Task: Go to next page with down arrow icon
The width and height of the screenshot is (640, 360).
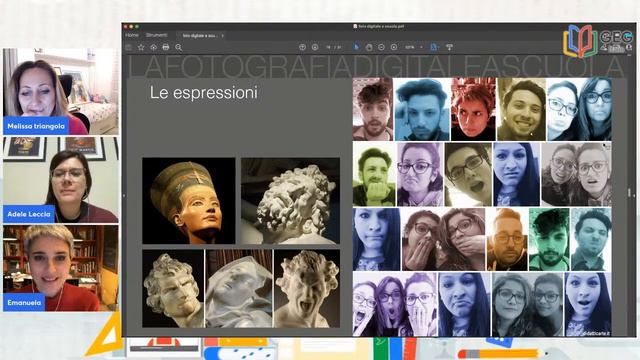Action: point(315,47)
